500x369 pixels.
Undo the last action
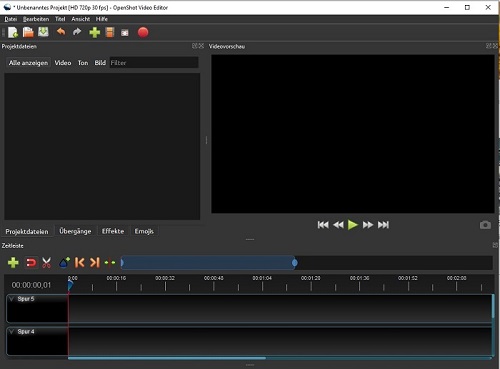click(61, 32)
